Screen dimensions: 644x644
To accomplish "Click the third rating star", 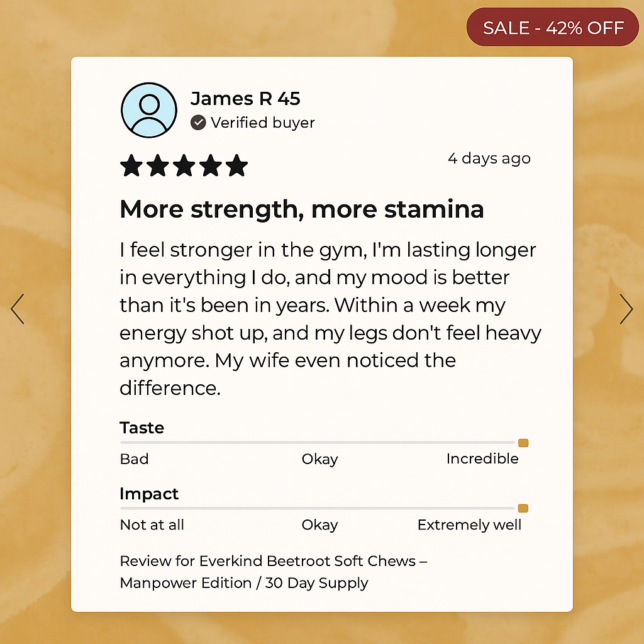I will tap(184, 166).
